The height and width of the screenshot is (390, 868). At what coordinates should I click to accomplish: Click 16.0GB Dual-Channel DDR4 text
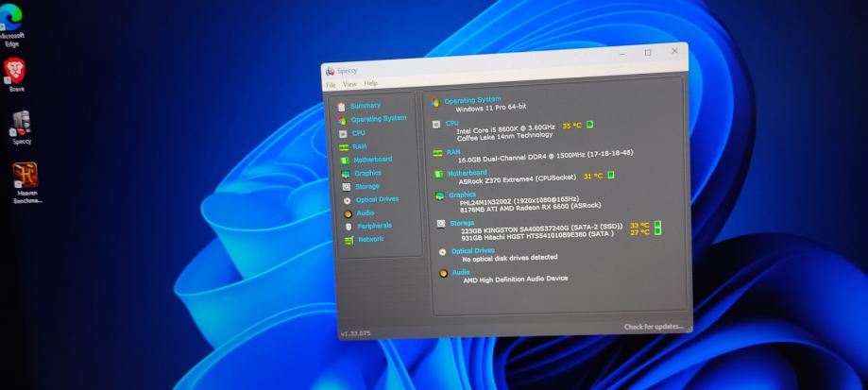click(546, 155)
